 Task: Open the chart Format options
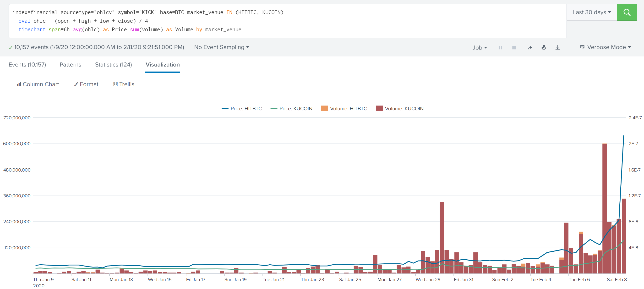point(86,84)
